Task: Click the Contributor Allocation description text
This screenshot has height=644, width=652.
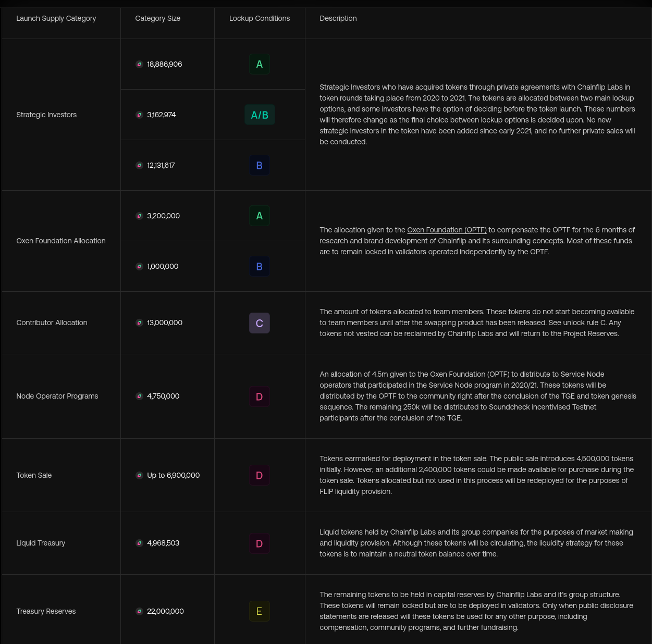Action: point(477,323)
